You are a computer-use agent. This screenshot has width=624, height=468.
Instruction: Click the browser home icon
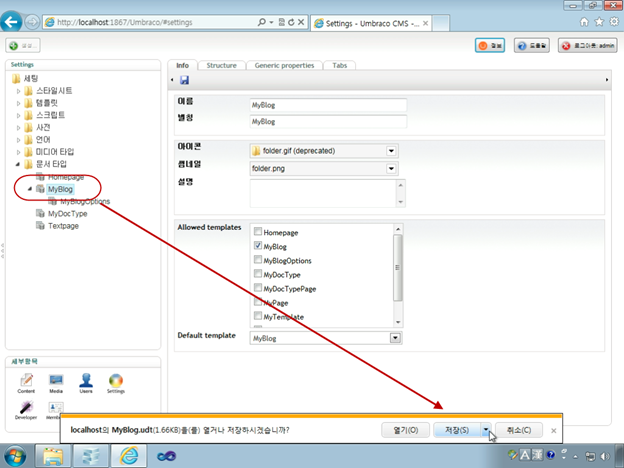pyautogui.click(x=584, y=22)
